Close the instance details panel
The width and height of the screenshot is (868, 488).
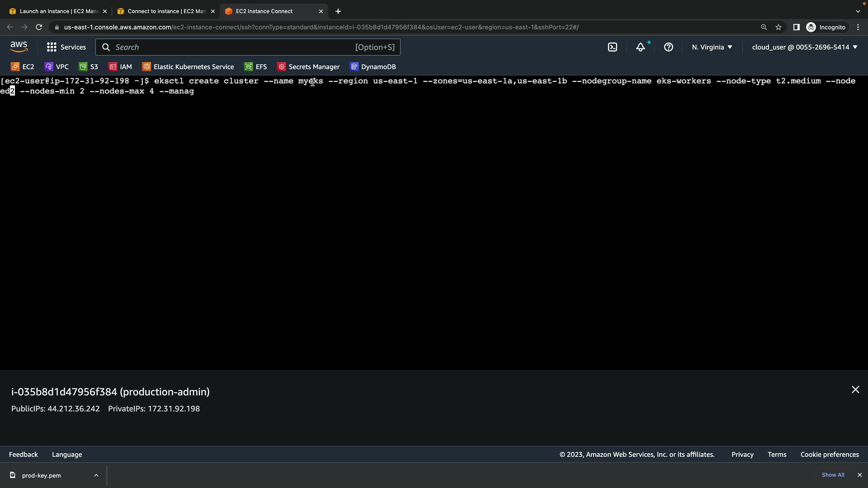point(855,389)
